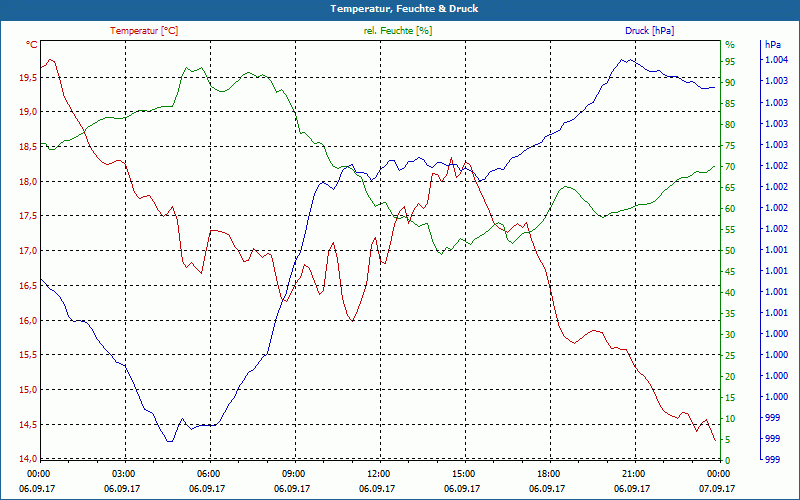Screen dimensions: 800x500
Task: Click the green '95' humidity axis value
Action: pos(730,62)
